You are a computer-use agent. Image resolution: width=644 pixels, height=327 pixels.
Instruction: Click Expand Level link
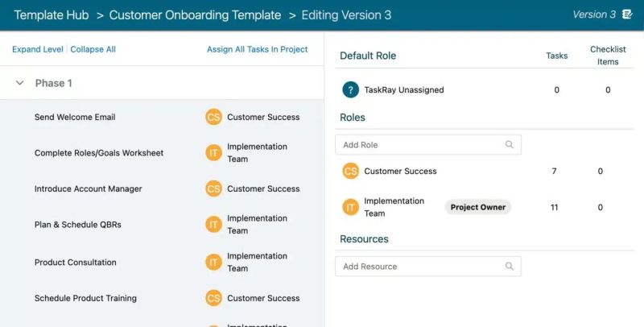coord(38,50)
